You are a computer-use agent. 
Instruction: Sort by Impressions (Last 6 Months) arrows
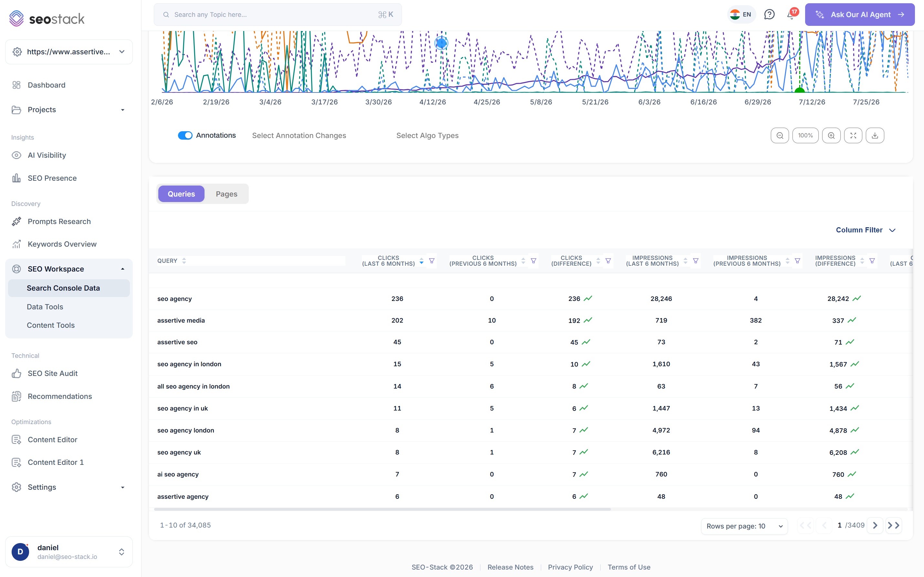click(685, 261)
